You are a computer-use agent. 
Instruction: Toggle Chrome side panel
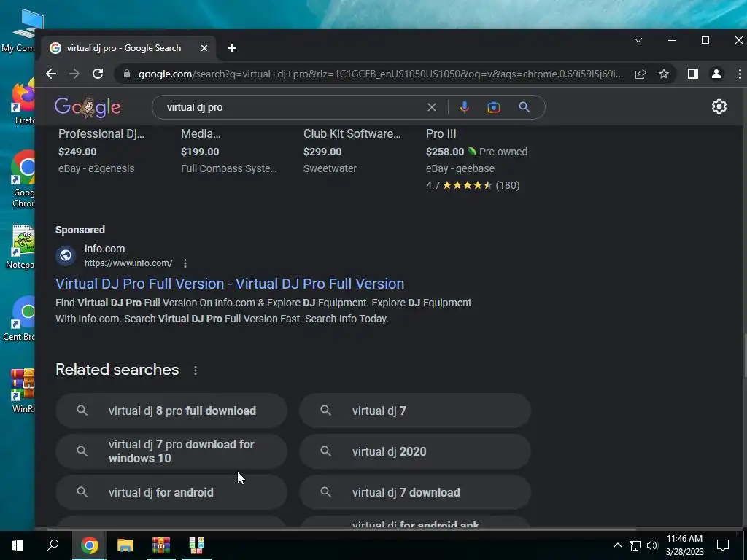pos(693,74)
